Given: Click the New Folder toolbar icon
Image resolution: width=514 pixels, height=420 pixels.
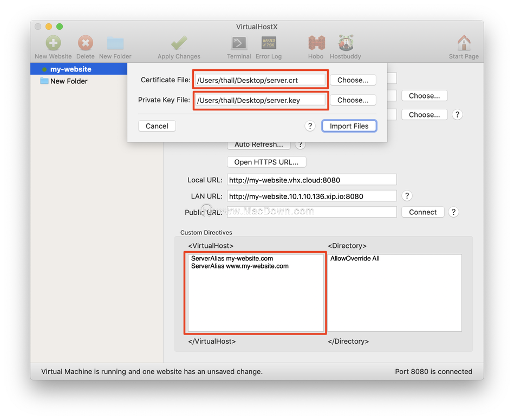Looking at the screenshot, I should 115,43.
